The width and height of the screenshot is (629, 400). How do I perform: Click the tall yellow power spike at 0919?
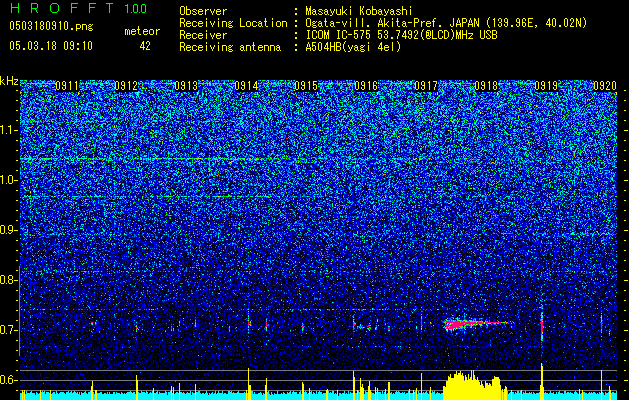pos(542,381)
